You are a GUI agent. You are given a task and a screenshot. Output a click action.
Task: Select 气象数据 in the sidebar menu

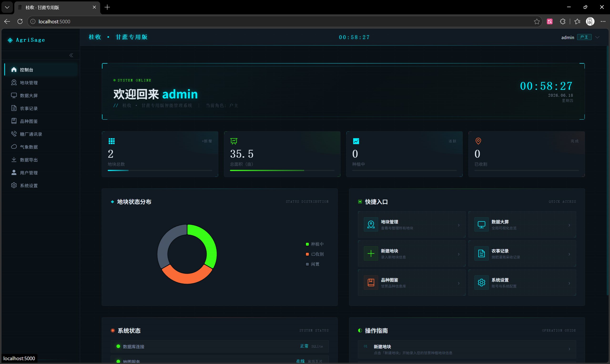[x=41, y=147]
